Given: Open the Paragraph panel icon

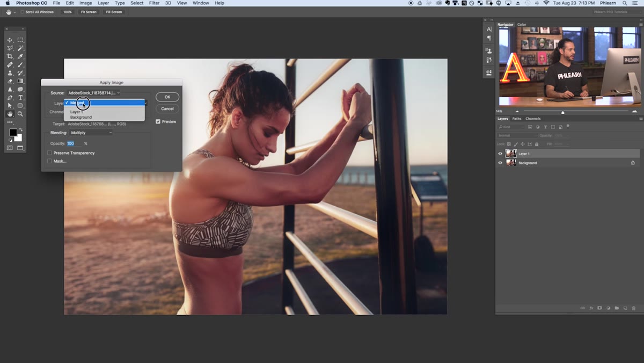Looking at the screenshot, I should [489, 38].
